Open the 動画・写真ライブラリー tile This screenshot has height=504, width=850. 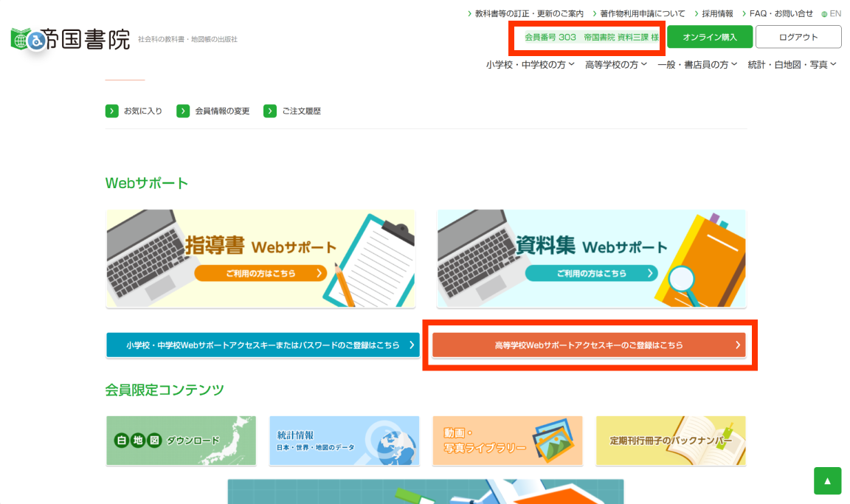(508, 441)
